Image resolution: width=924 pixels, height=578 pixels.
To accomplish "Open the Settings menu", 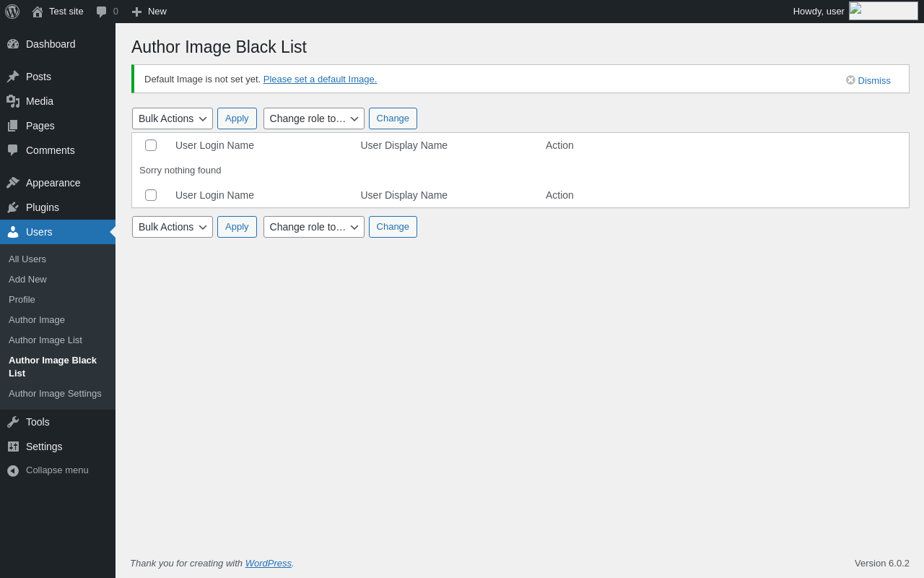I will pyautogui.click(x=58, y=447).
